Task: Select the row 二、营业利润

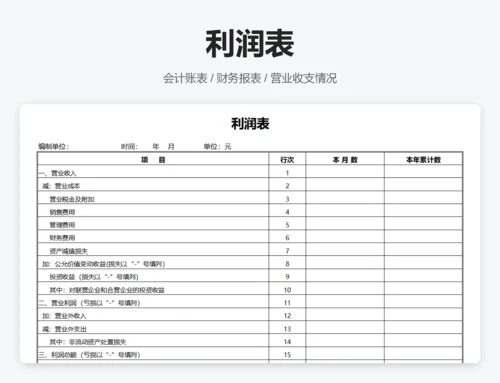Action: [x=250, y=302]
